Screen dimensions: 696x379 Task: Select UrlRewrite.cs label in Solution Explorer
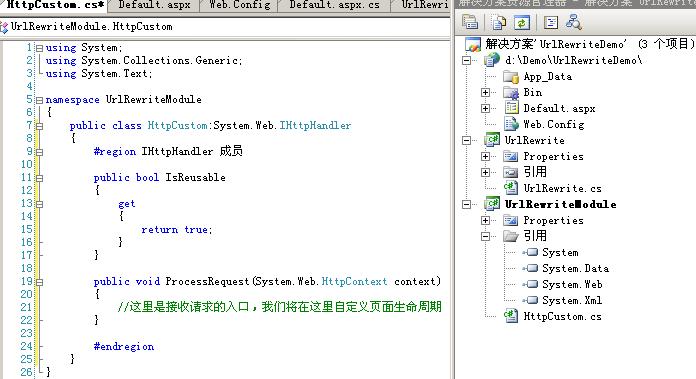[x=562, y=188]
